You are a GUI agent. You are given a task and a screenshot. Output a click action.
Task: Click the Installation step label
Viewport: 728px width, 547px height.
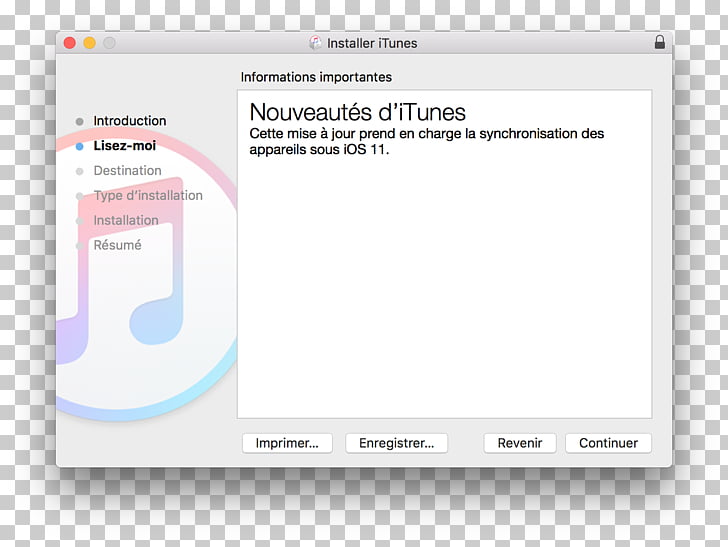pos(126,220)
